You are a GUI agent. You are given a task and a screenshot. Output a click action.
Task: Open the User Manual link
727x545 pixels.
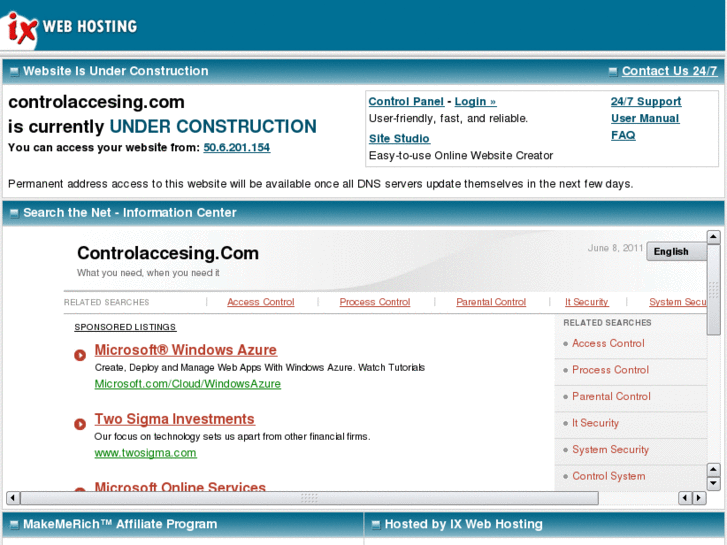645,118
